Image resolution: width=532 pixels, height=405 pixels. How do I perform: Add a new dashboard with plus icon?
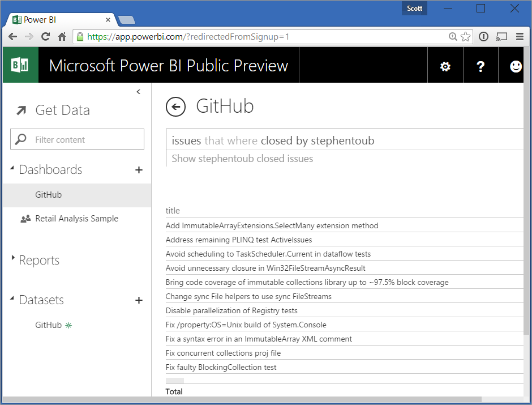pos(139,170)
